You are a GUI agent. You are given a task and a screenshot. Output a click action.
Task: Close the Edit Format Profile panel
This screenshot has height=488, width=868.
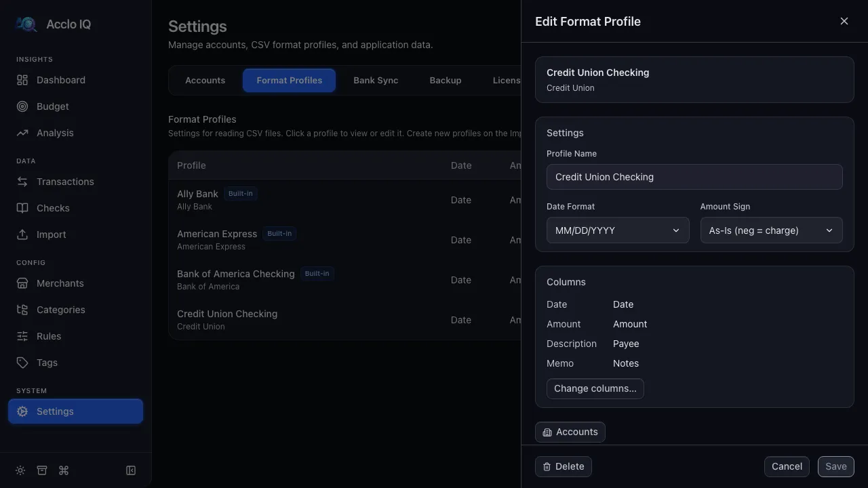click(844, 21)
